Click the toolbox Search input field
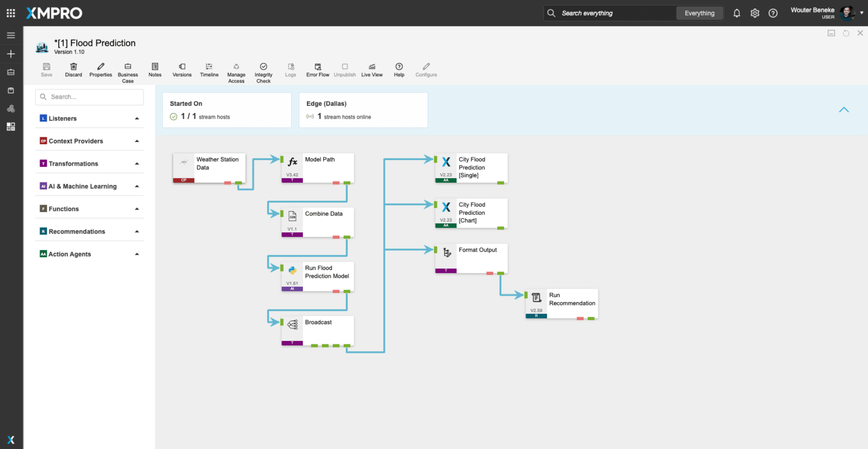868x449 pixels. (90, 97)
